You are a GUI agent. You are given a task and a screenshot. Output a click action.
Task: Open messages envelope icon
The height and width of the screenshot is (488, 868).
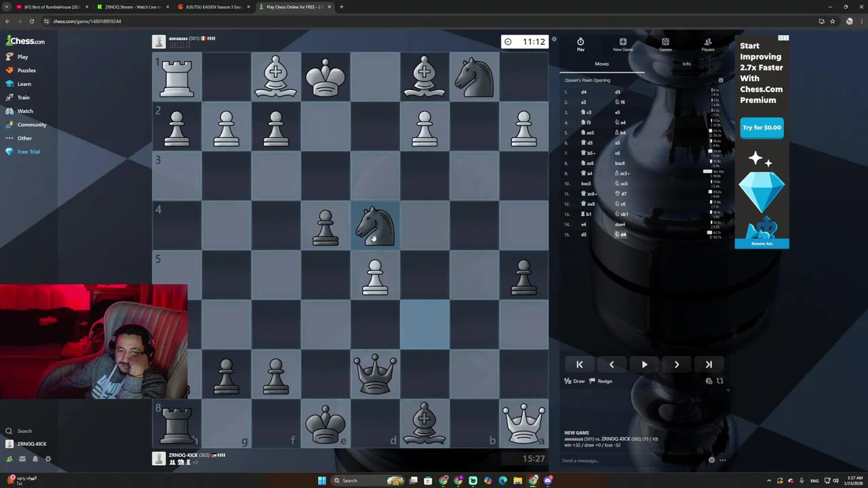tap(22, 459)
